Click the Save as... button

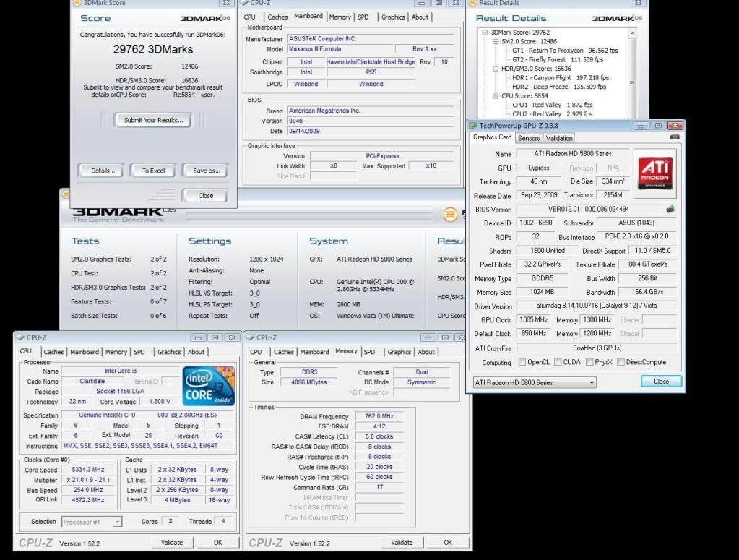[206, 171]
